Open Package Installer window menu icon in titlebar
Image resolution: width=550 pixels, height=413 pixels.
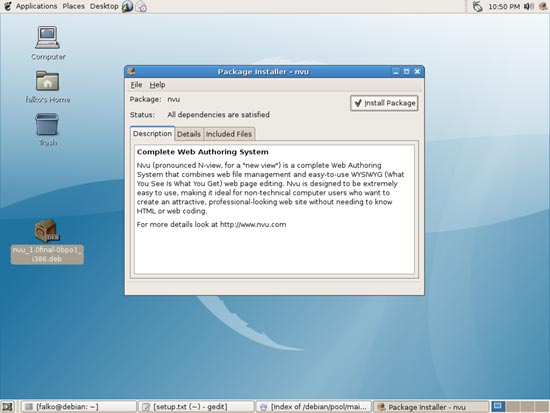point(132,71)
